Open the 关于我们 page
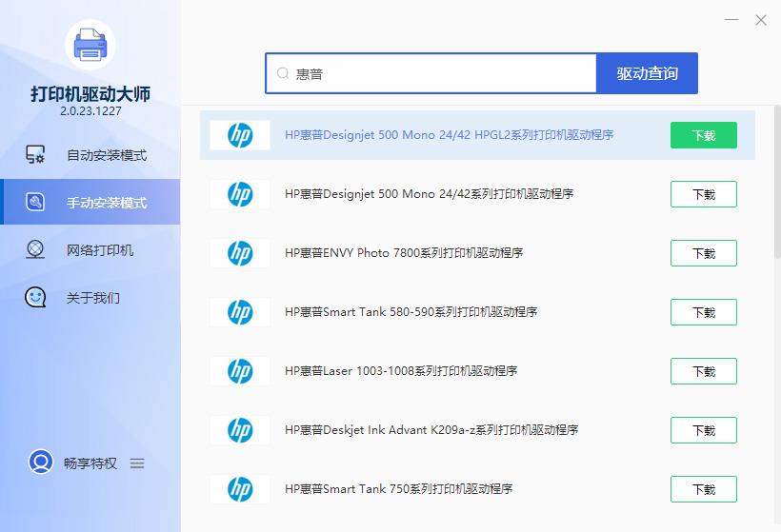 90,298
